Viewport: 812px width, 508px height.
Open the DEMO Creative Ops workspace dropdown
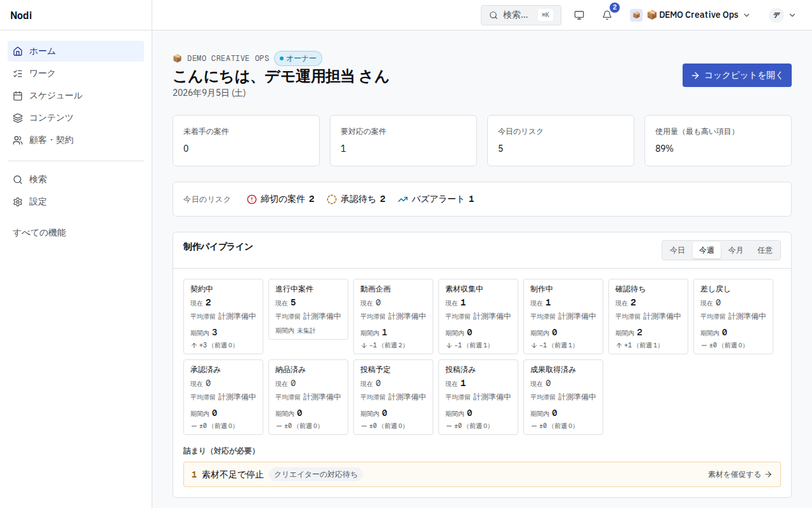(x=690, y=15)
